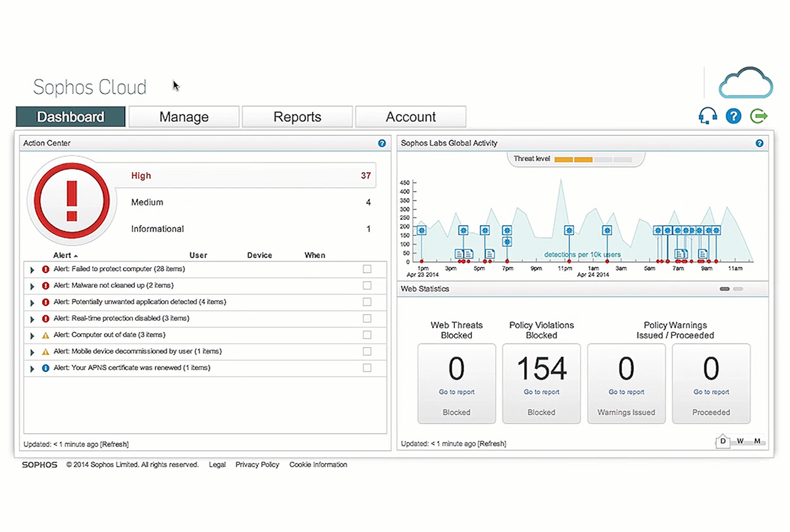Open help via top question mark icon
The image size is (790, 532).
733,117
